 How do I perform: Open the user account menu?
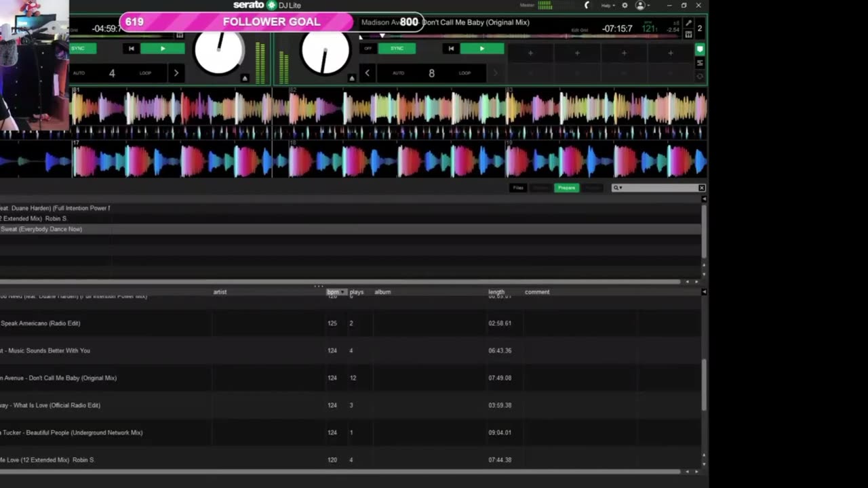coord(642,5)
